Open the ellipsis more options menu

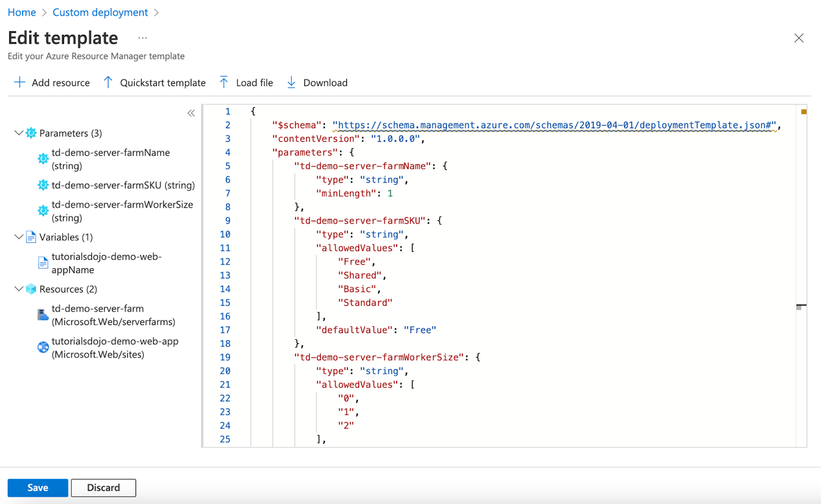[143, 38]
